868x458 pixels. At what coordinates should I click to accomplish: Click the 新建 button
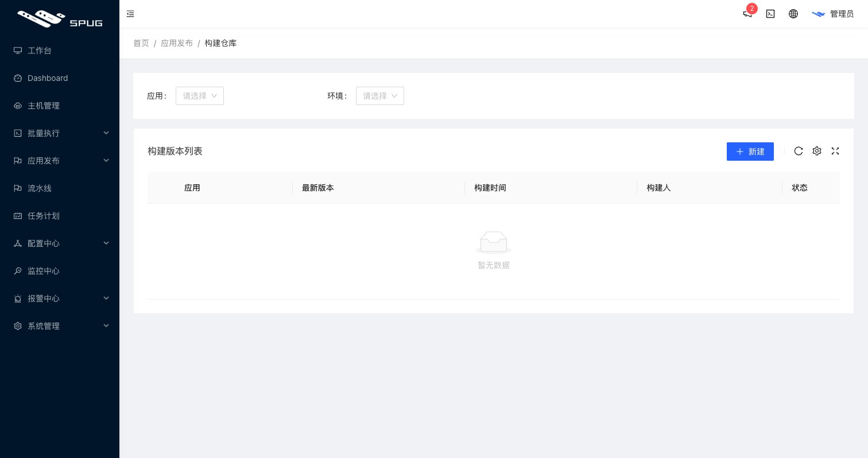[750, 152]
